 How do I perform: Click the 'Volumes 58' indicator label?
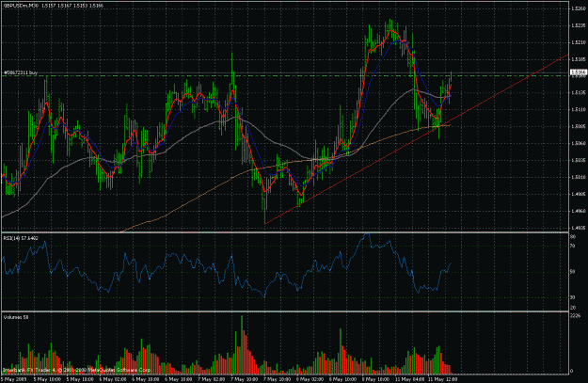tap(16, 317)
